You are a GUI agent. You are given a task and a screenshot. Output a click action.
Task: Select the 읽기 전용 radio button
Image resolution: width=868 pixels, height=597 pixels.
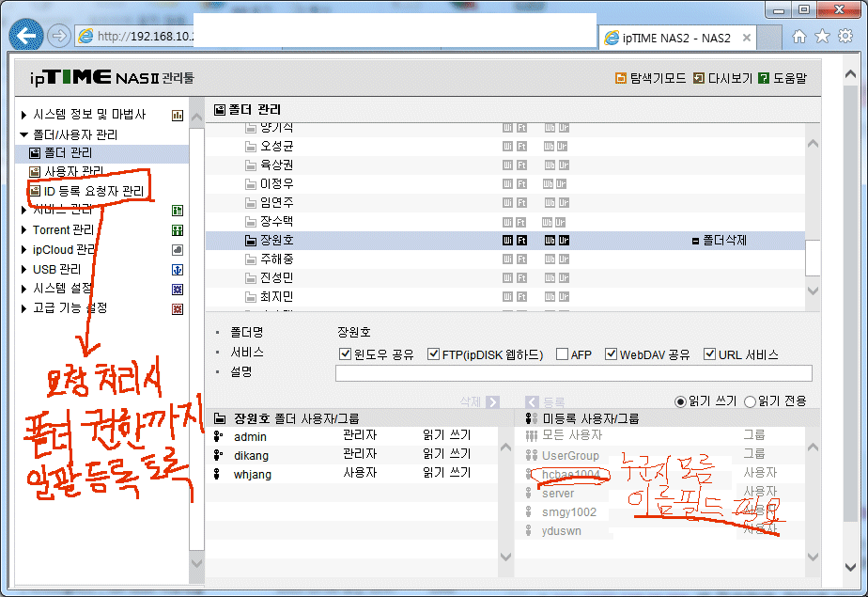point(750,401)
